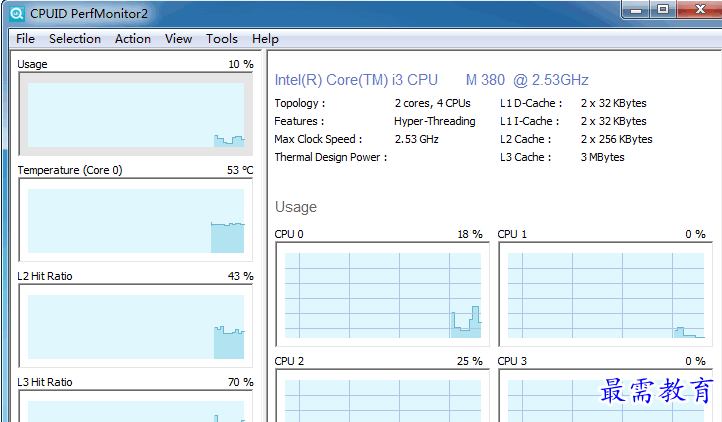Click the 'L1 I-Cache :' label
The height and width of the screenshot is (422, 722).
(530, 121)
